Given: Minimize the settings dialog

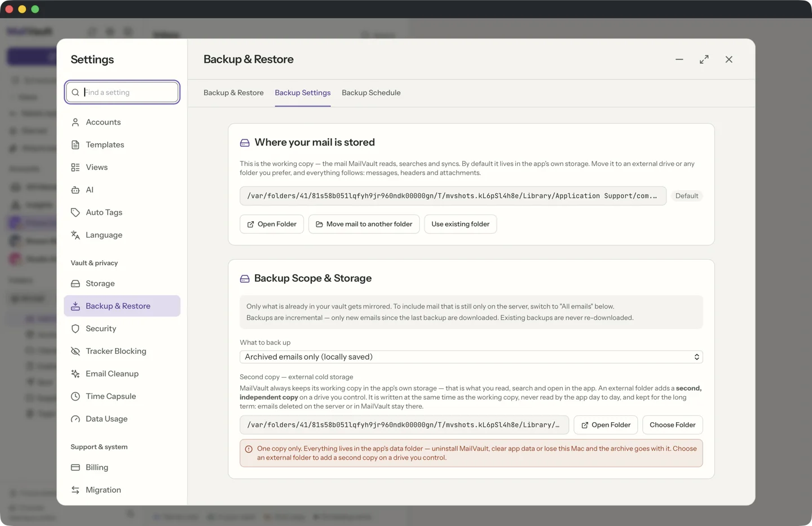Looking at the screenshot, I should [x=679, y=59].
